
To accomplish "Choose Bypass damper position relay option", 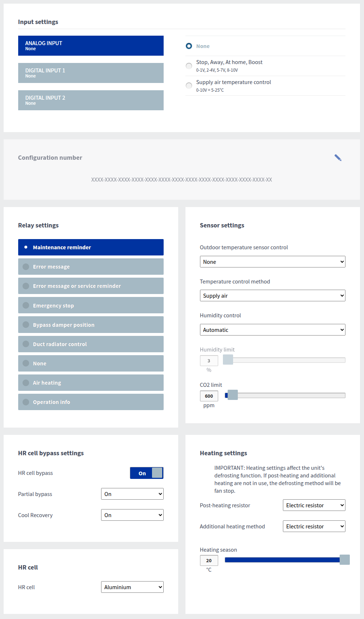I will pyautogui.click(x=91, y=325).
